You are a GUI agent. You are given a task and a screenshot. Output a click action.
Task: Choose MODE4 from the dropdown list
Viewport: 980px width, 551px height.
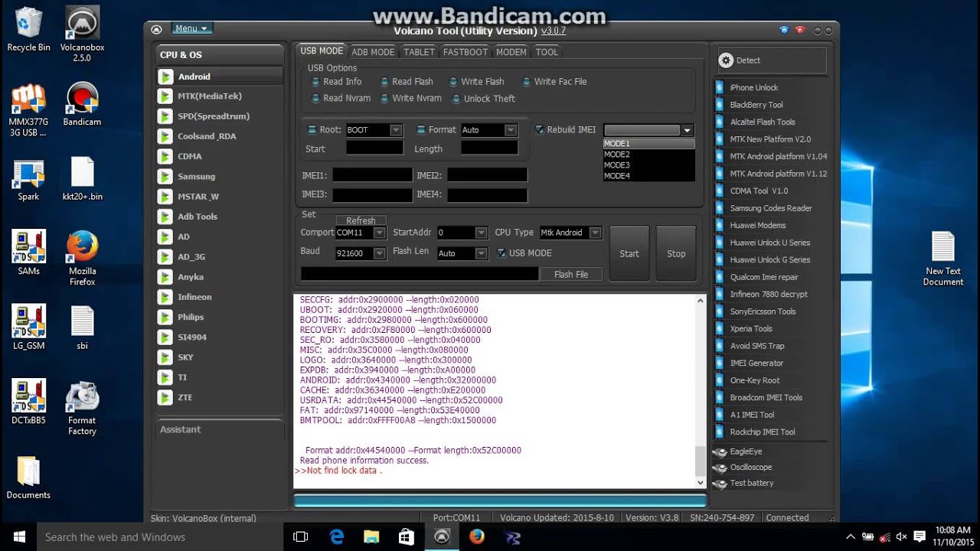tap(648, 176)
